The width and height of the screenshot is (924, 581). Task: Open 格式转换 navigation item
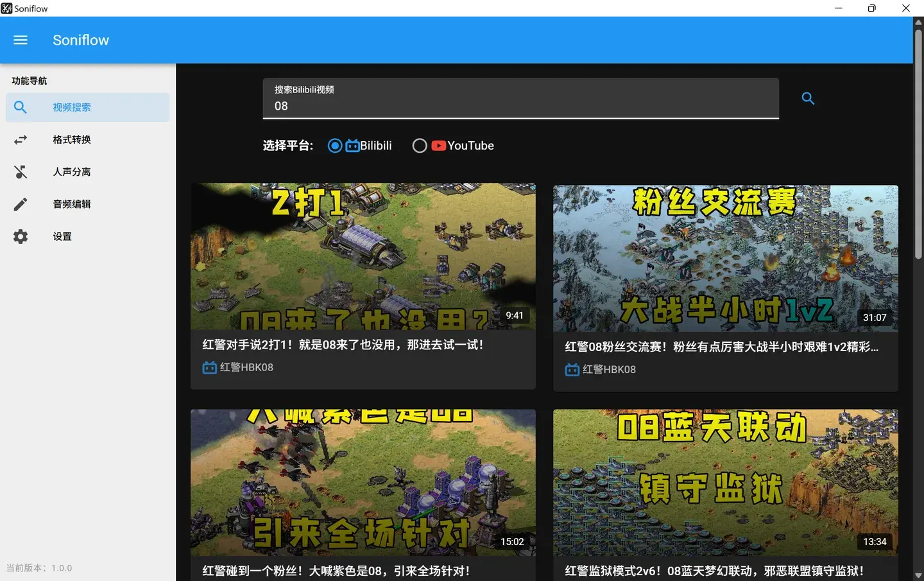pos(72,139)
